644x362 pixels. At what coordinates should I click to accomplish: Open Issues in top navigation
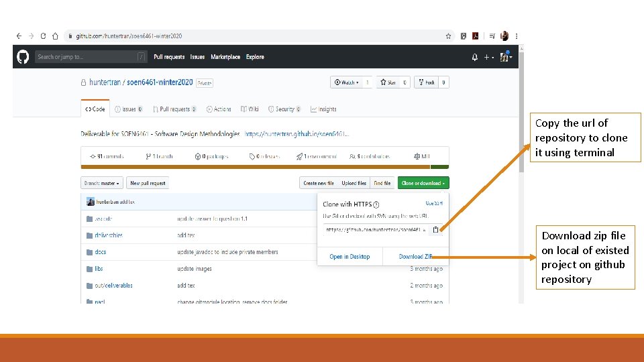point(197,57)
